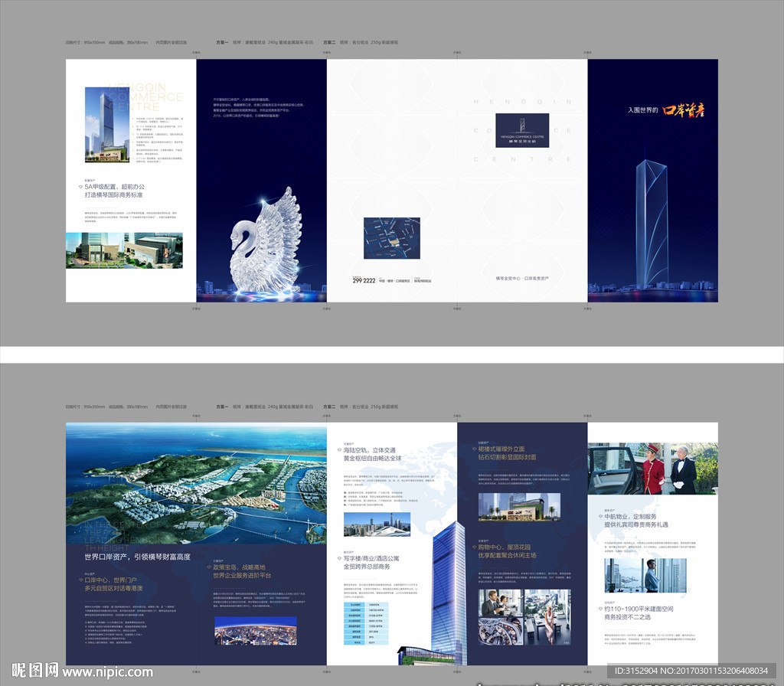Click the heading 世界口岸资产,引领横琴财富高度
784x686 pixels.
[x=138, y=557]
